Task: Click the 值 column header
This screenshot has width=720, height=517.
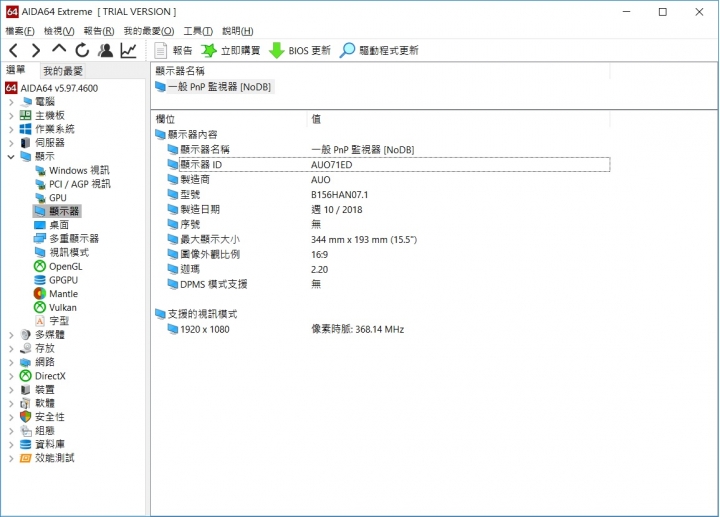Action: click(x=316, y=119)
